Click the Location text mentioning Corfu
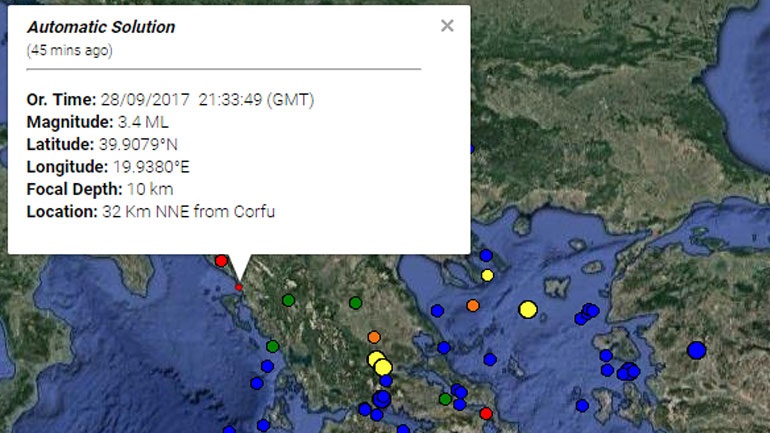This screenshot has width=770, height=433. pyautogui.click(x=150, y=212)
